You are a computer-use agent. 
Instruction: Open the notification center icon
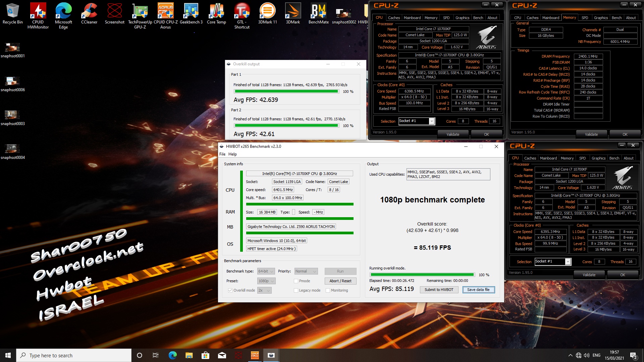634,355
